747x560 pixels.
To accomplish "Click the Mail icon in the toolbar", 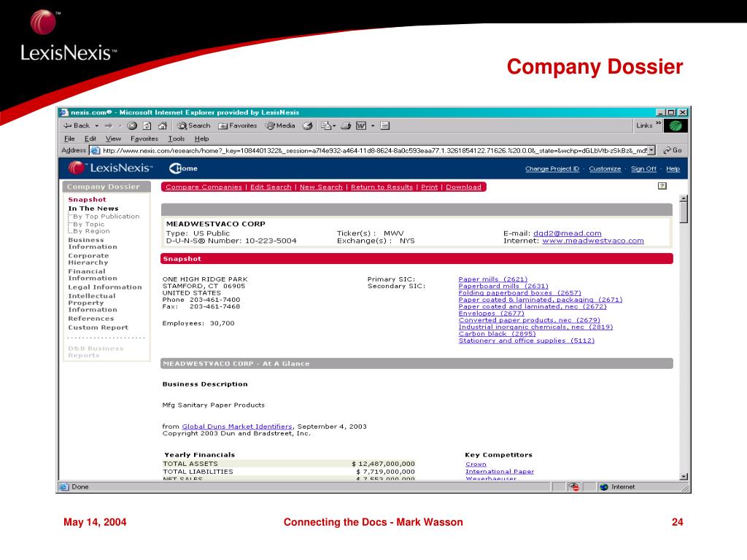I will click(x=326, y=125).
